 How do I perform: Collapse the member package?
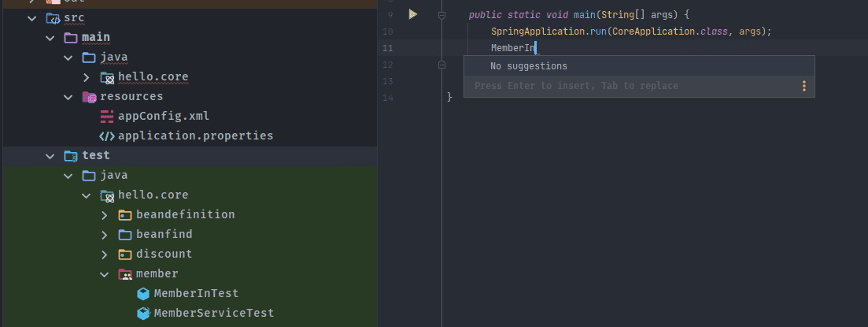tap(105, 274)
